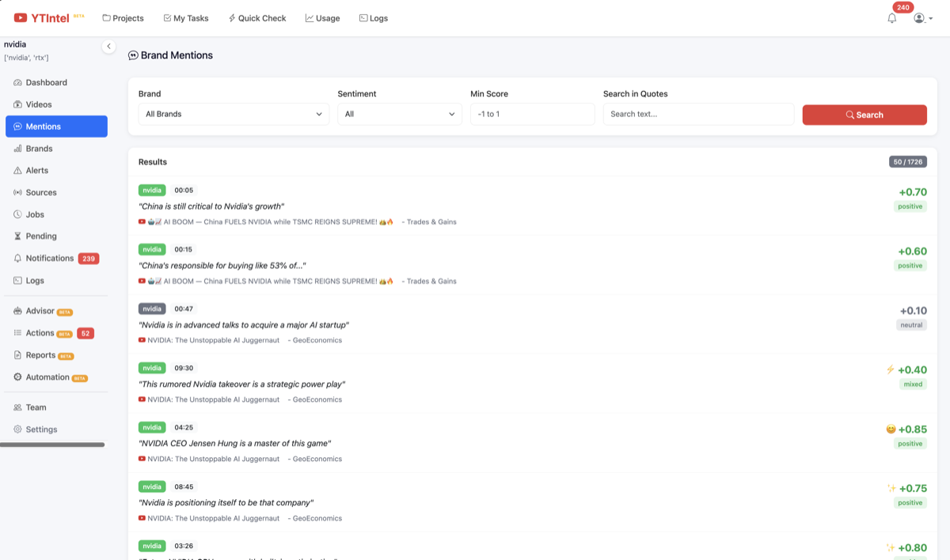This screenshot has height=560, width=950.
Task: Open the Pending hourglass item
Action: [40, 236]
